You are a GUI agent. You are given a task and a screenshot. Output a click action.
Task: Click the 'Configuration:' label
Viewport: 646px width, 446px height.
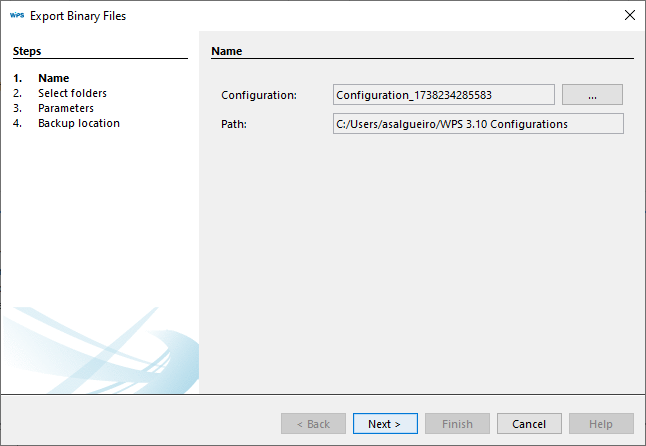coord(259,95)
